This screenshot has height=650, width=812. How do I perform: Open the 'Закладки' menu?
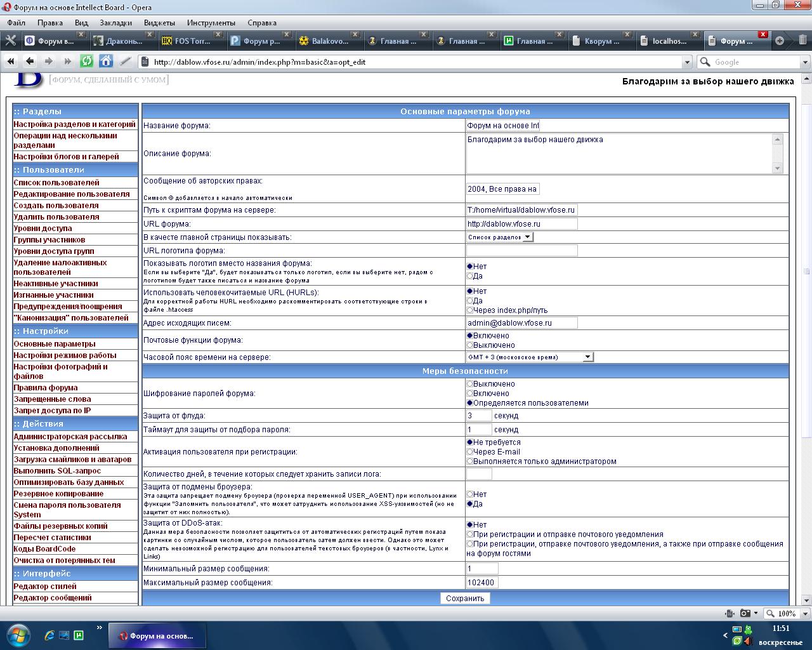[x=115, y=22]
